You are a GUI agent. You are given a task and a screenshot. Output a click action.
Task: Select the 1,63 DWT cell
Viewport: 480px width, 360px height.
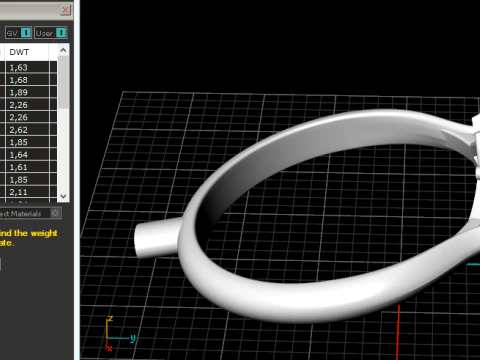pyautogui.click(x=27, y=67)
